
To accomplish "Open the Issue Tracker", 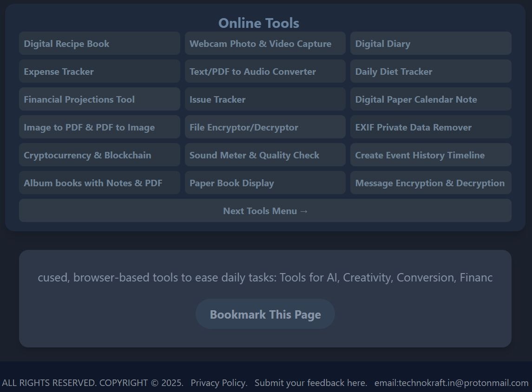I will point(265,99).
